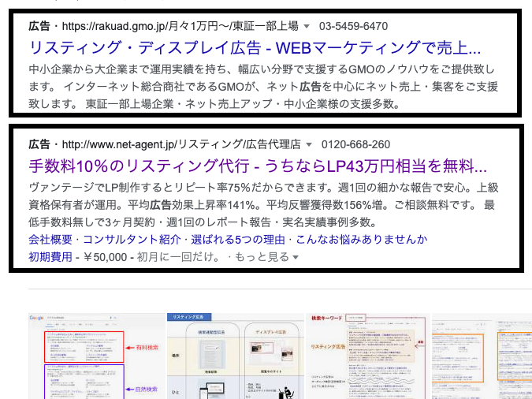Click the ￥50,000 price text
Screen dimensions: 532x399
coord(105,257)
